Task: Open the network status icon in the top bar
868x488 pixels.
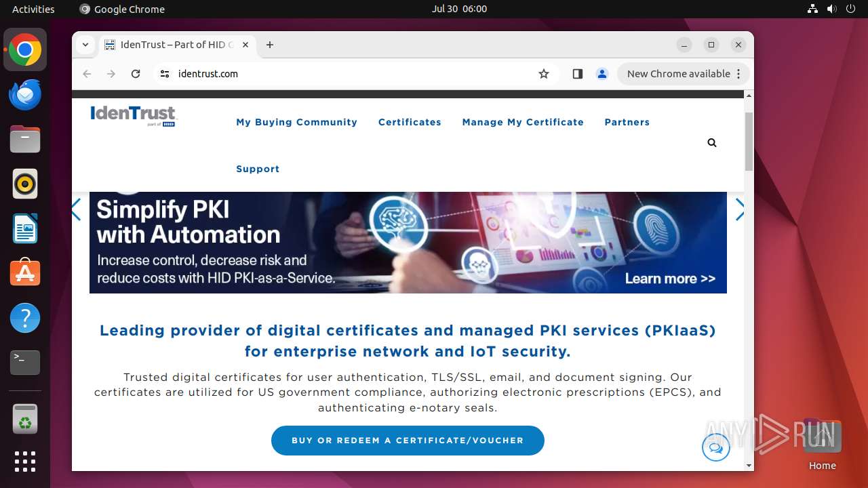Action: click(x=812, y=9)
